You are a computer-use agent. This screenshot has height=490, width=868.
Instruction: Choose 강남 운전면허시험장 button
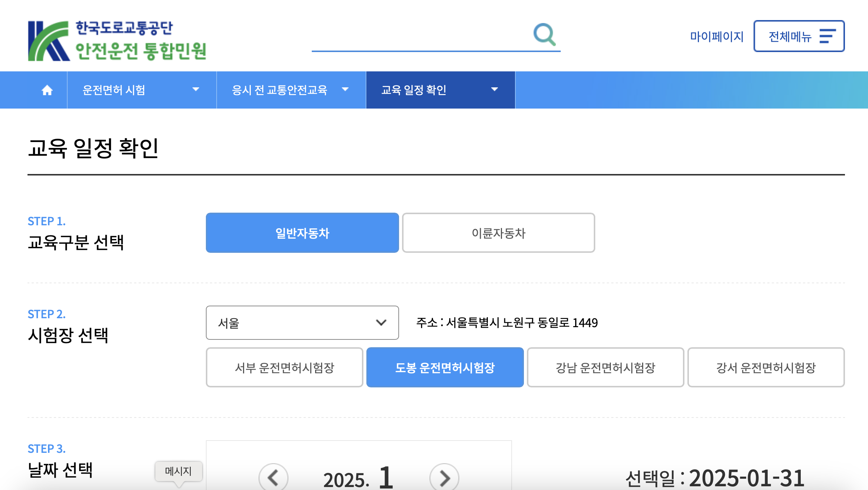[x=605, y=368]
